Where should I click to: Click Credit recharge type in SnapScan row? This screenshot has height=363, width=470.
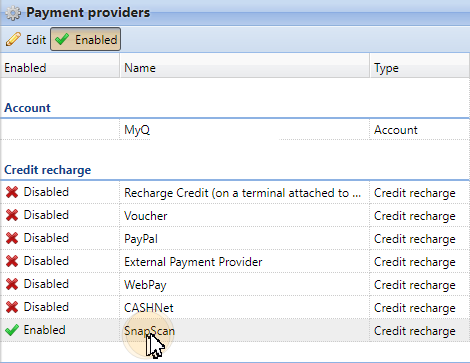click(x=415, y=331)
